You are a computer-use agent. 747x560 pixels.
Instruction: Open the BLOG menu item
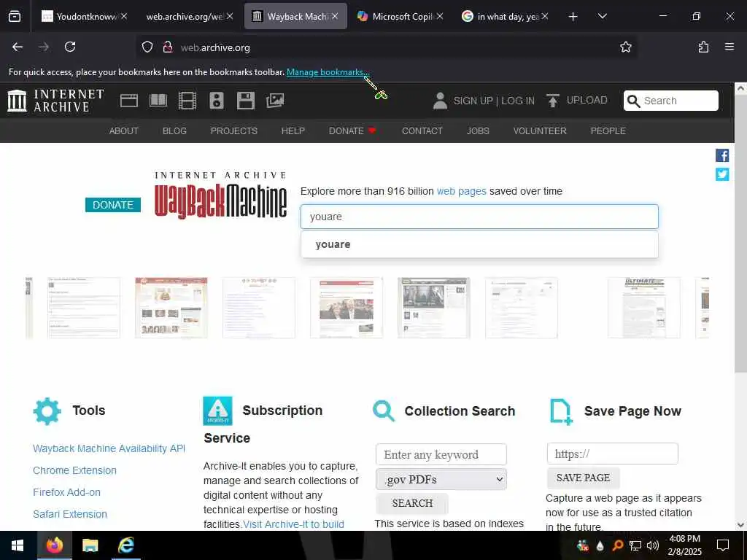coord(174,131)
